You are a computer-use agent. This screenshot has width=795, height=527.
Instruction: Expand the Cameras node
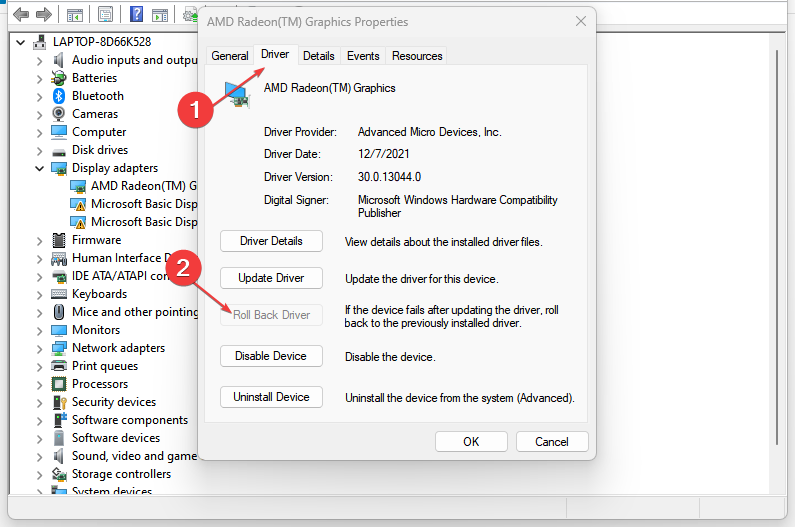coord(40,115)
